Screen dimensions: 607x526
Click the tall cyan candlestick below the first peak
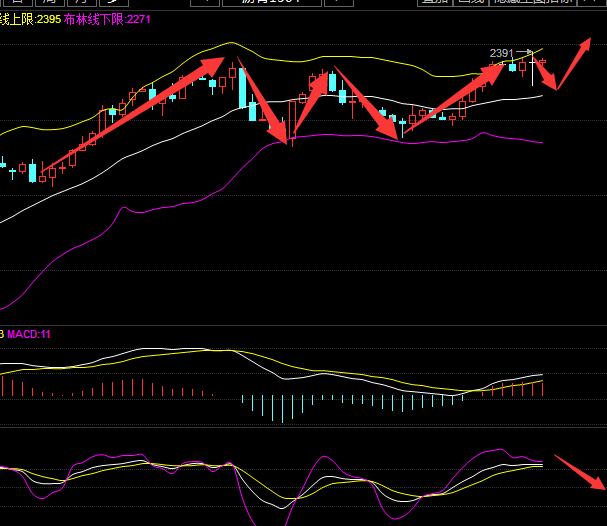(x=241, y=88)
